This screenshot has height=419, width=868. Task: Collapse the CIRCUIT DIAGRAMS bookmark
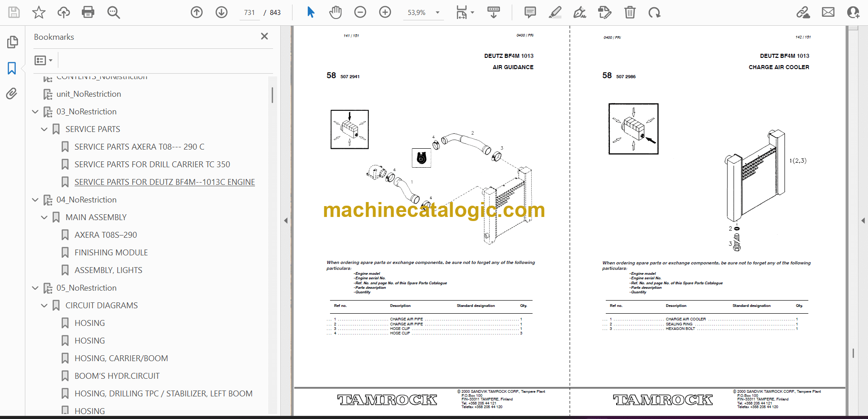click(44, 306)
